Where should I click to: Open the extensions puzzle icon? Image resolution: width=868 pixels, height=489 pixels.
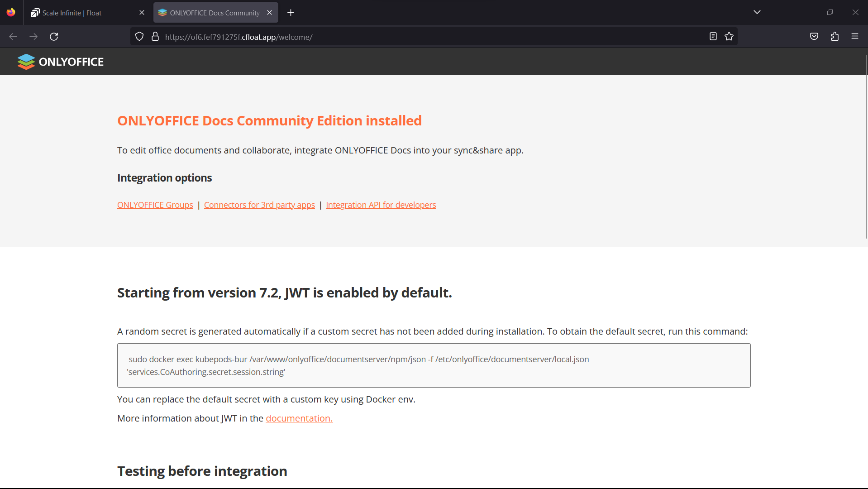coord(835,37)
